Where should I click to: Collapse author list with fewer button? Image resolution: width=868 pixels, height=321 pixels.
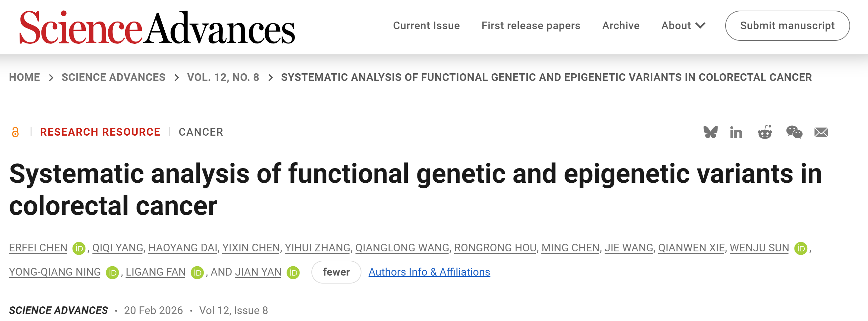(336, 272)
